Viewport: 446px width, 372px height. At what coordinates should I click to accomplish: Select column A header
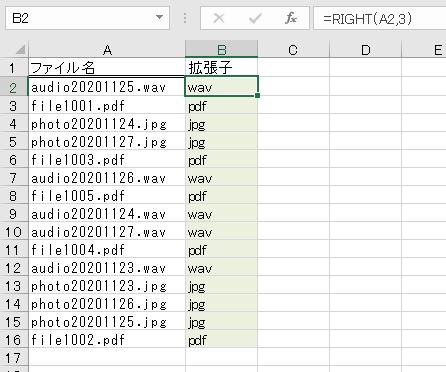[x=107, y=50]
